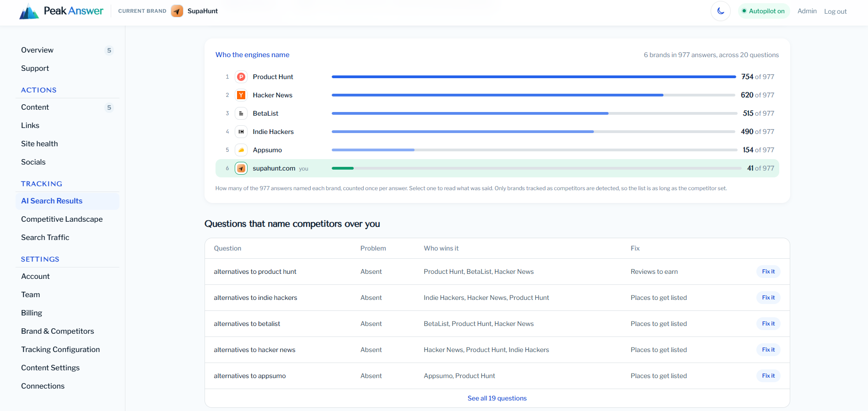This screenshot has width=868, height=411.
Task: Click the SupaHunt brand icon in header
Action: pos(177,11)
